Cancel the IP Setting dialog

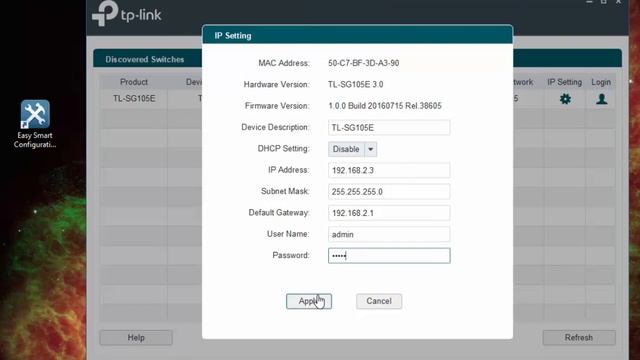coord(379,301)
